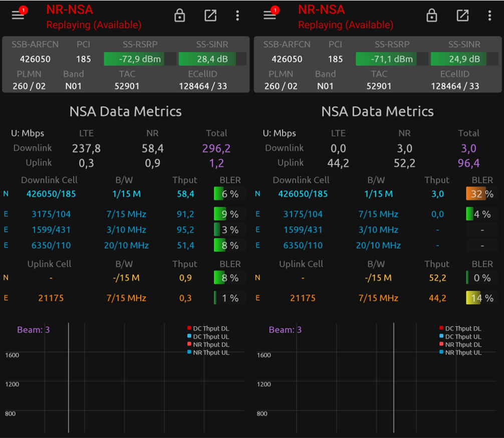The width and height of the screenshot is (504, 438).
Task: Open hamburger menu in left panel
Action: pos(18,15)
